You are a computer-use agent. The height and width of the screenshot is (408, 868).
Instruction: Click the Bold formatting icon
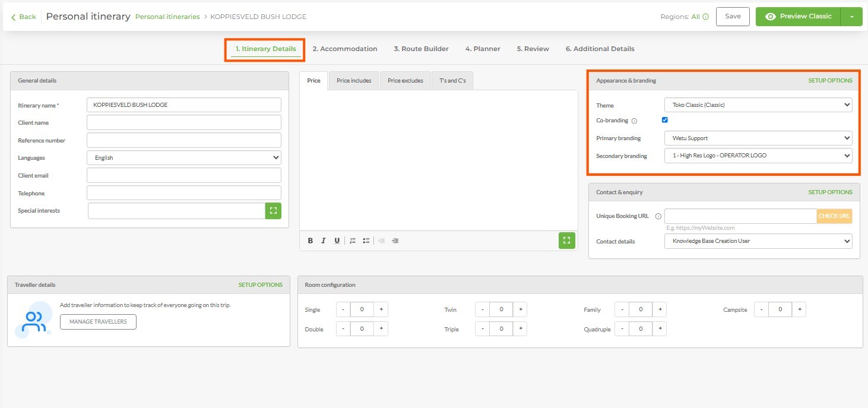[310, 241]
